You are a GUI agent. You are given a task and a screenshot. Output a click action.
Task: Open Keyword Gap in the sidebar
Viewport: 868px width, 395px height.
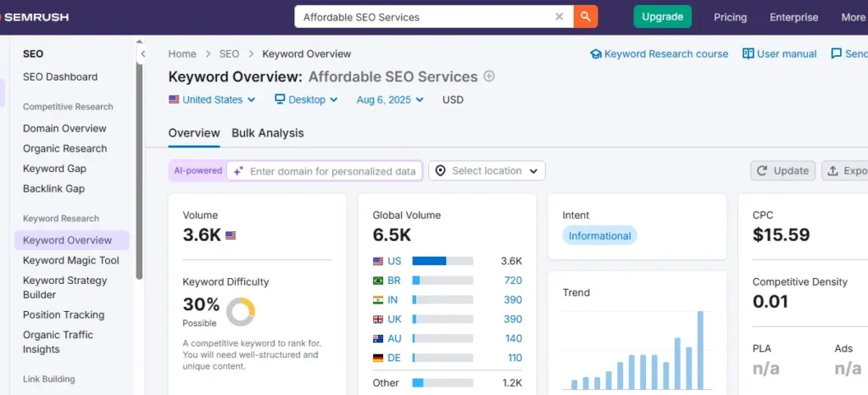click(x=54, y=168)
